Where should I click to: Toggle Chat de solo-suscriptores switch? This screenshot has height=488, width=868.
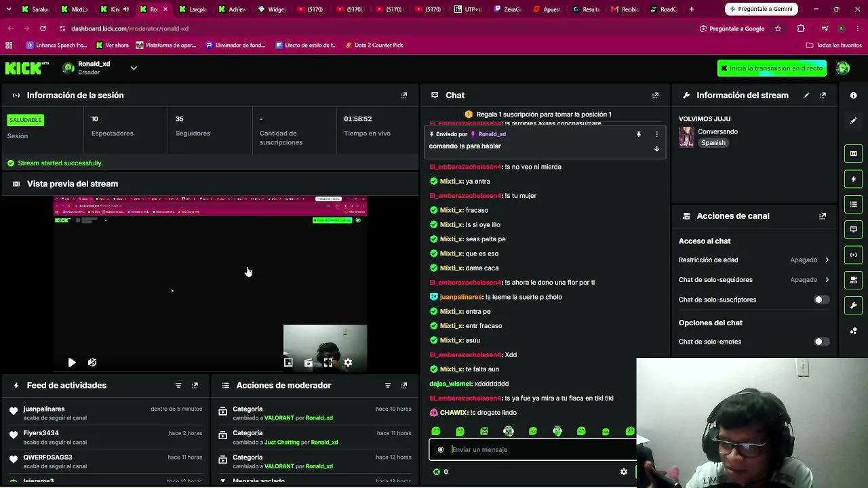pos(821,300)
